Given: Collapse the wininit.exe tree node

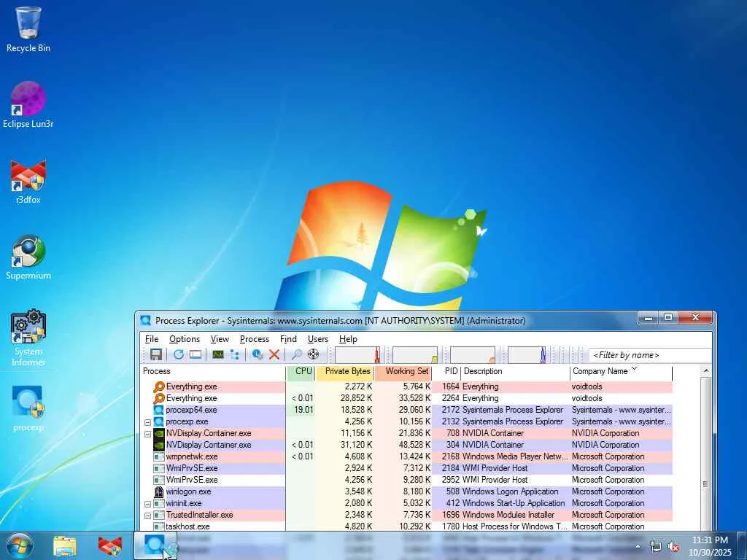Looking at the screenshot, I should pos(147,504).
